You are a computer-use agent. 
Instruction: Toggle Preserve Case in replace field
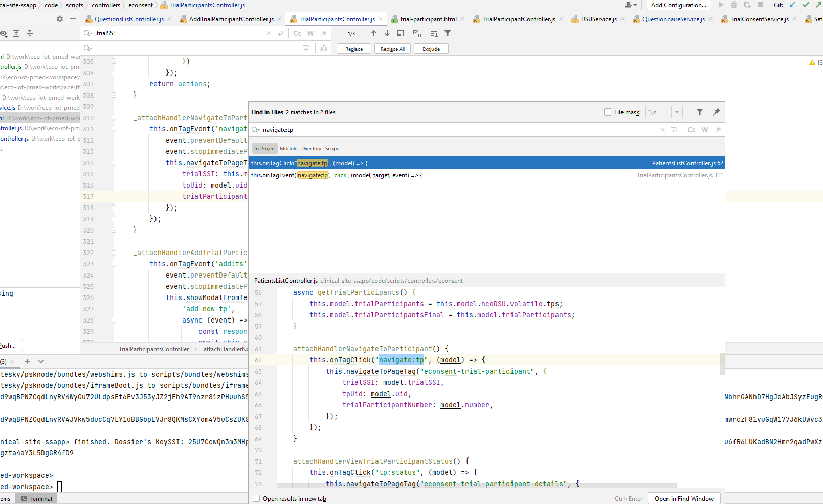pos(324,48)
